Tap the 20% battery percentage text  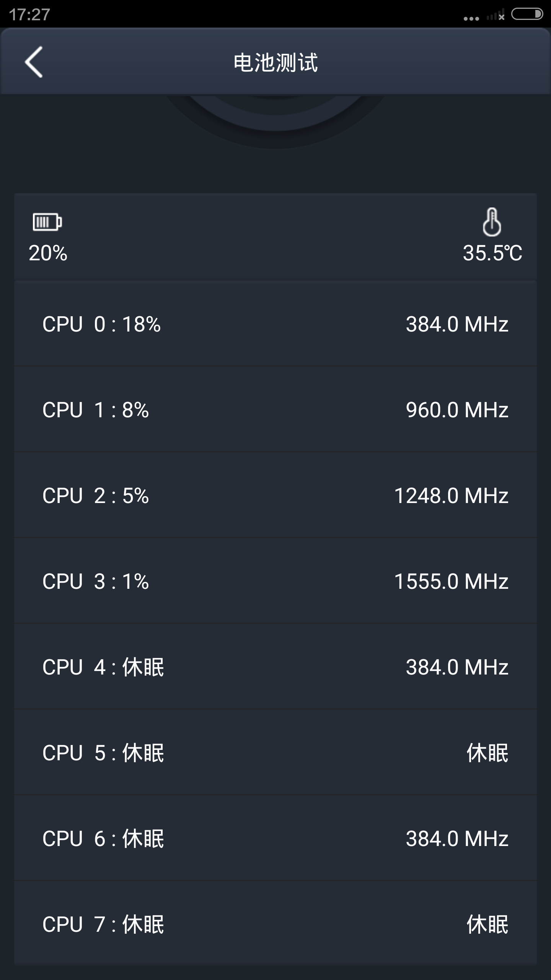[x=48, y=253]
